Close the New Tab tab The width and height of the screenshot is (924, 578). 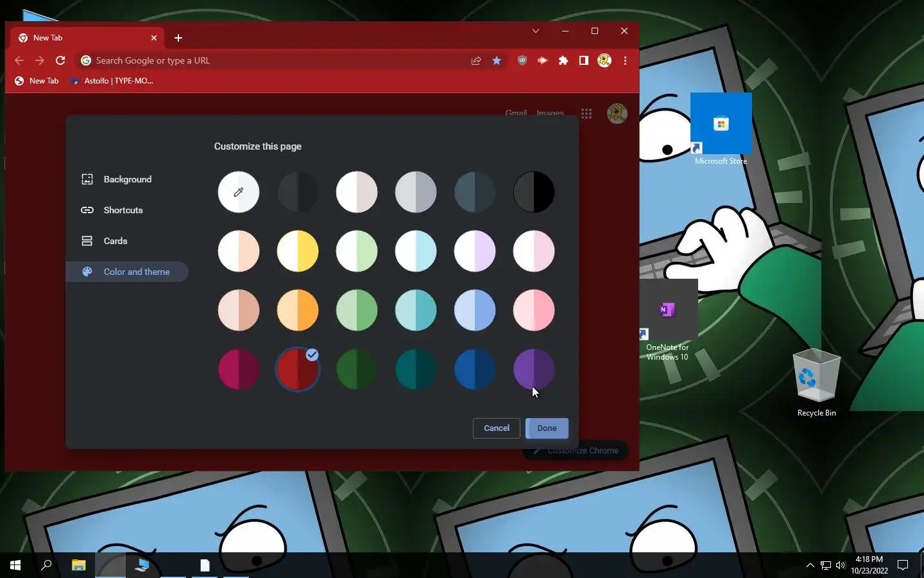154,38
